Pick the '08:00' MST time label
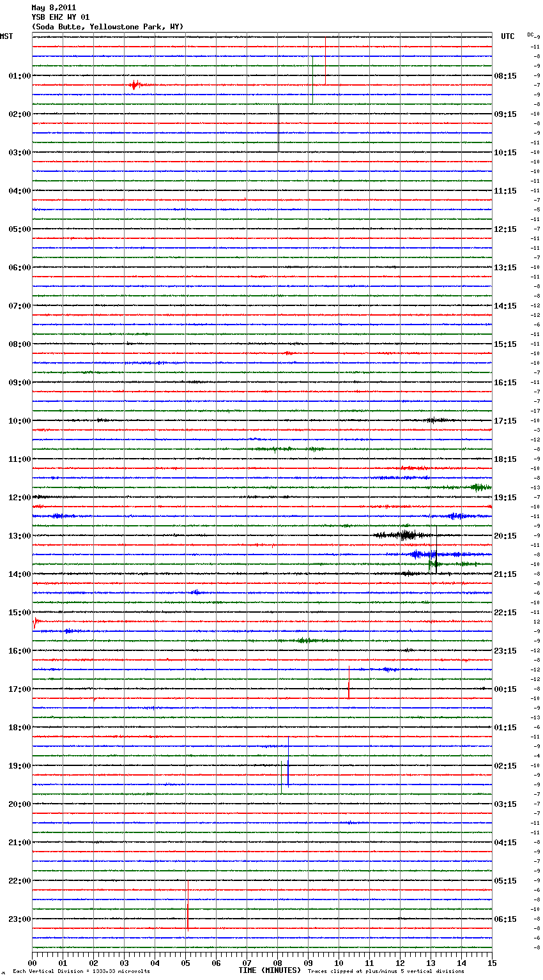This screenshot has height=980, width=543. (20, 344)
